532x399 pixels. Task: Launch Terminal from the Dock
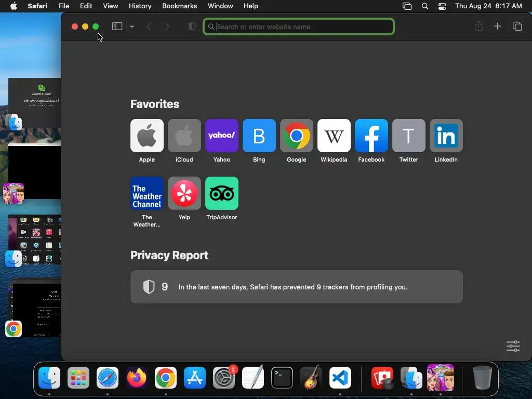tap(282, 378)
